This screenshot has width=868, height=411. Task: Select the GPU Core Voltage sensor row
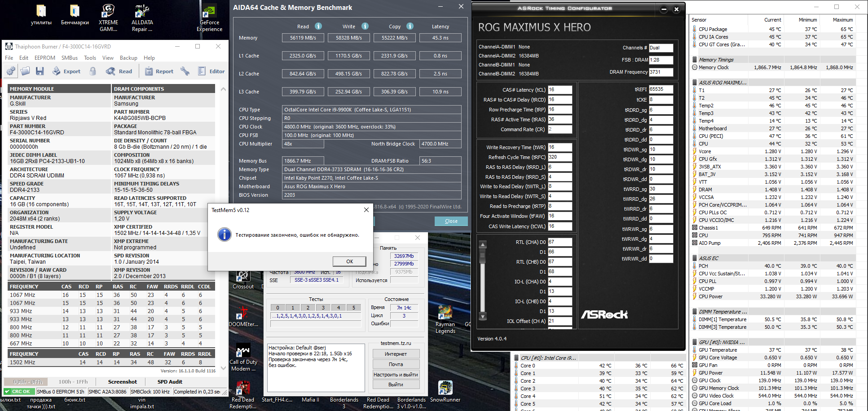tap(772, 358)
